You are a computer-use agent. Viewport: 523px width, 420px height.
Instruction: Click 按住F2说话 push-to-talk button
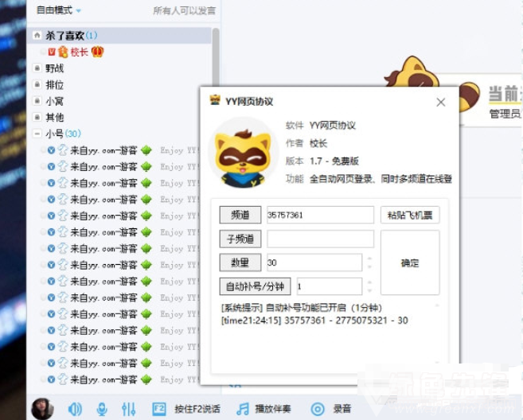coord(197,409)
